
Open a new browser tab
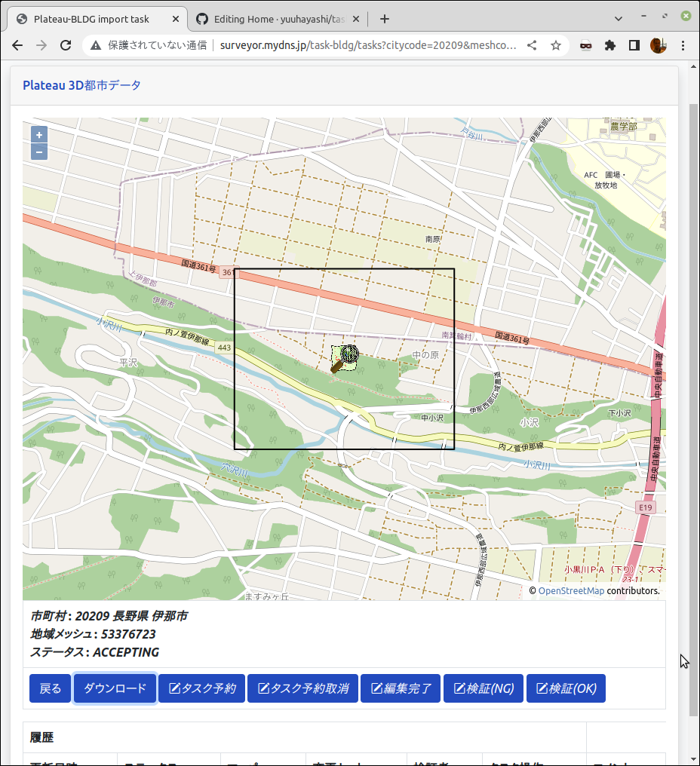[x=385, y=19]
